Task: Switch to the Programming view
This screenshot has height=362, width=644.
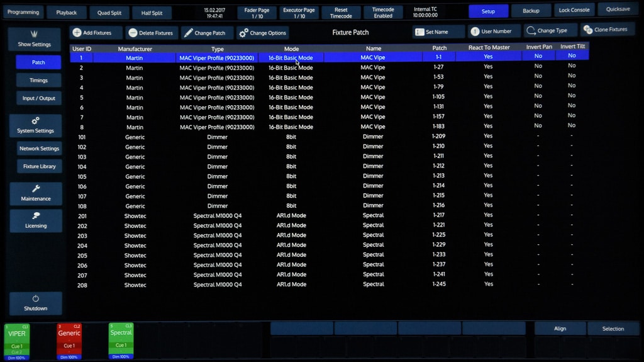Action: click(23, 12)
